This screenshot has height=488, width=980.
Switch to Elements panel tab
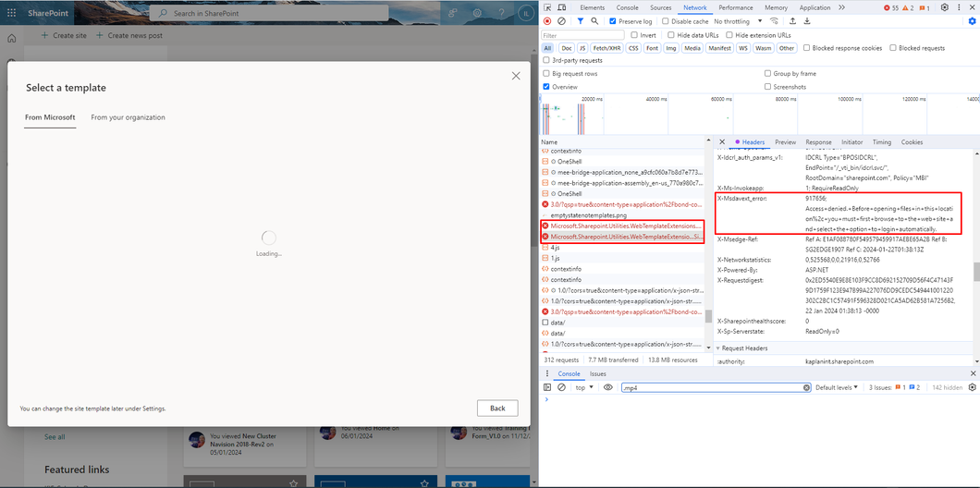(592, 7)
